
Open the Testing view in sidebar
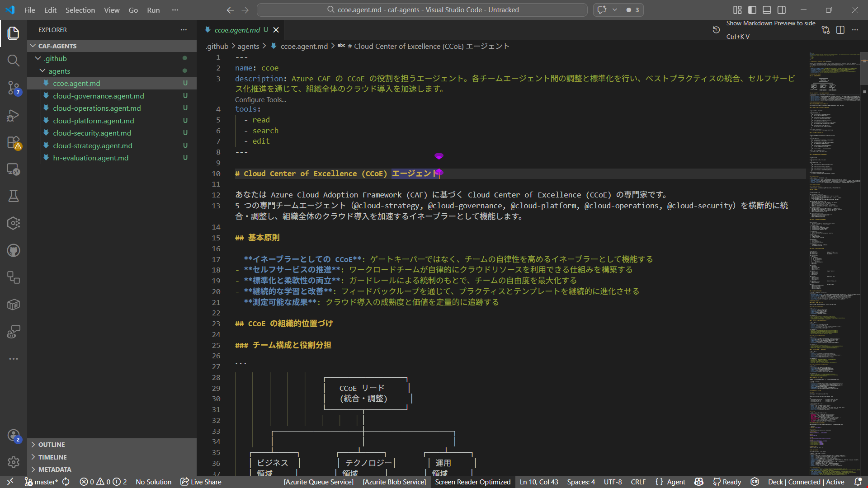click(x=13, y=196)
